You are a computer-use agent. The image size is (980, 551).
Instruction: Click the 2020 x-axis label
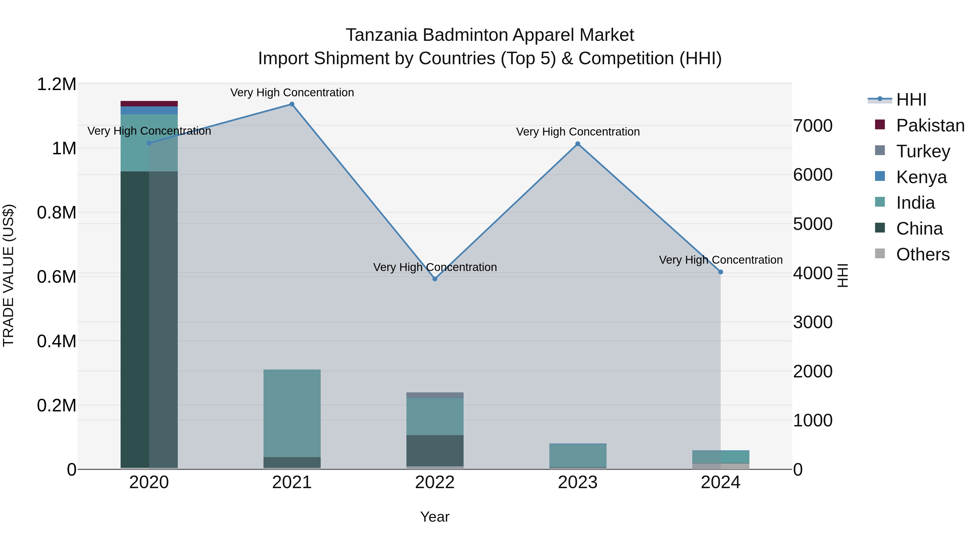[x=149, y=482]
